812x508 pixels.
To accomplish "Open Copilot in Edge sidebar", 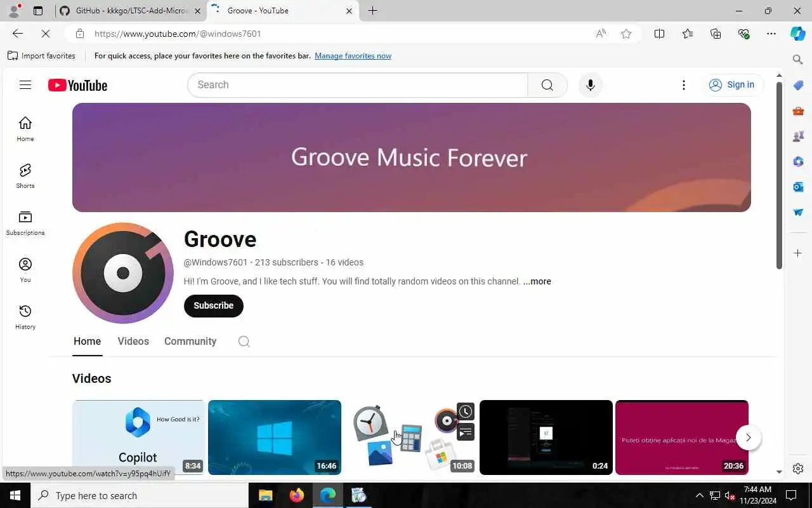I will tap(798, 34).
